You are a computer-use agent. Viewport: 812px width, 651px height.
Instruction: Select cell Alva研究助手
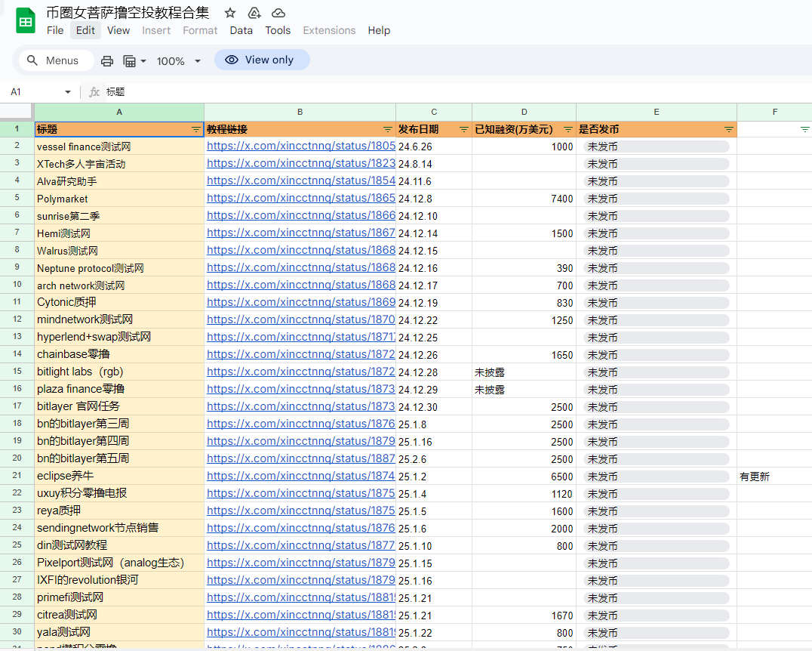click(119, 181)
